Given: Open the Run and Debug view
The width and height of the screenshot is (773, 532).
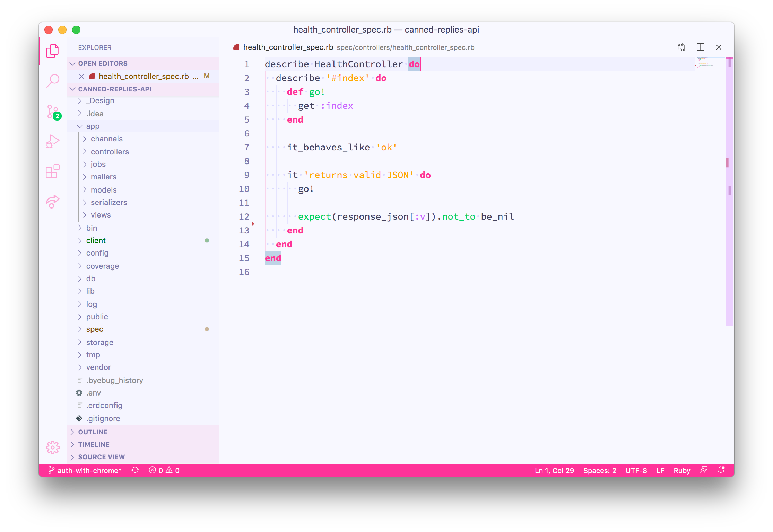Looking at the screenshot, I should pyautogui.click(x=53, y=142).
